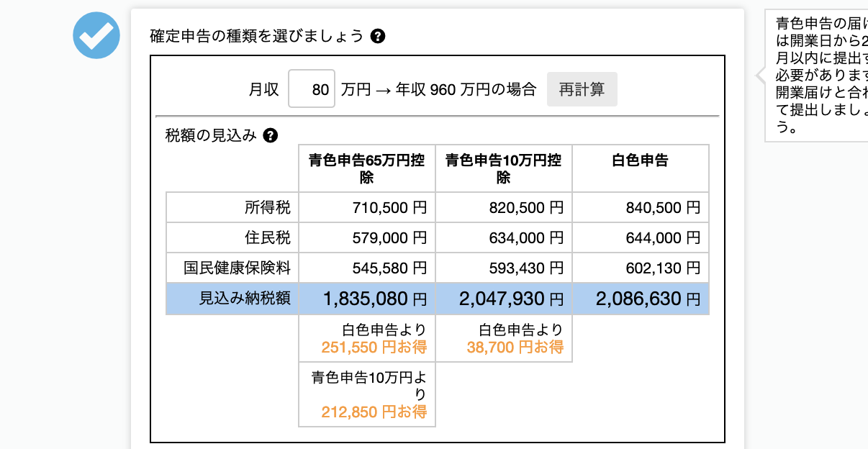Click the question mark icon beside the section title

pyautogui.click(x=377, y=35)
